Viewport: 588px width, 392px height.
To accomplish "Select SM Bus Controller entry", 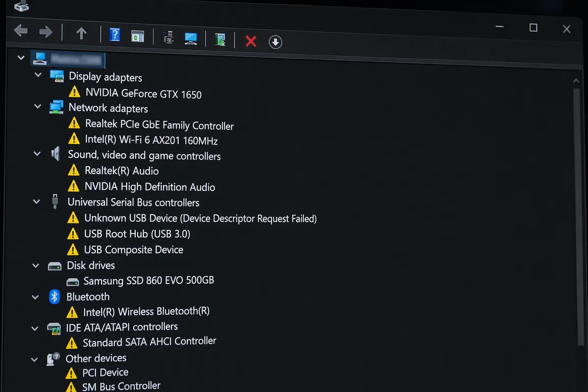I will [121, 386].
